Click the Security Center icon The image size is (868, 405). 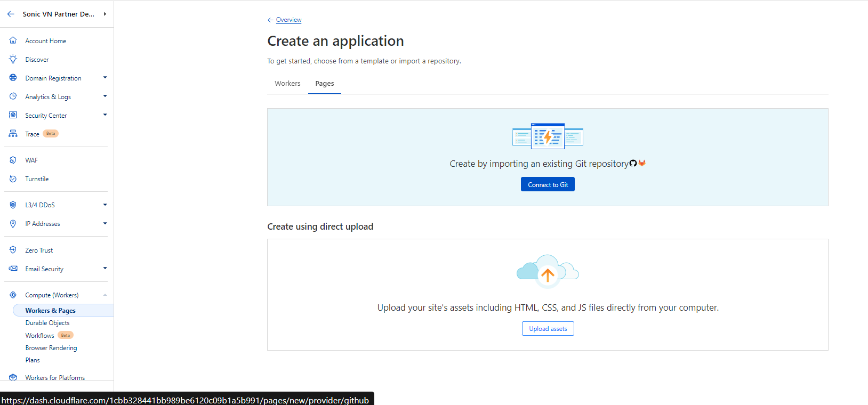click(x=13, y=115)
